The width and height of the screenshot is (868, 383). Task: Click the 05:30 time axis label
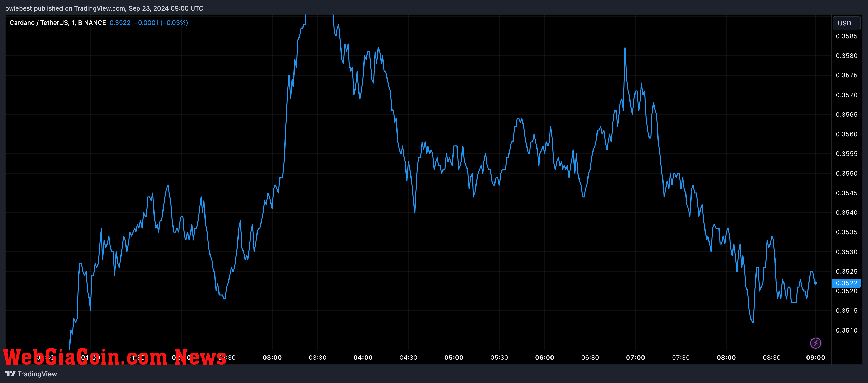pyautogui.click(x=499, y=357)
